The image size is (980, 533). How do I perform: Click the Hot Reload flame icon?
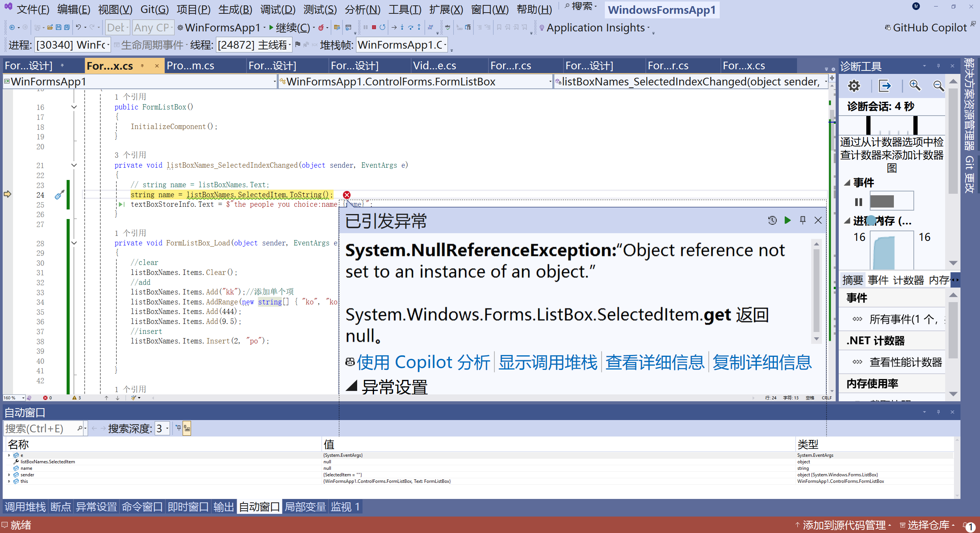click(x=321, y=27)
